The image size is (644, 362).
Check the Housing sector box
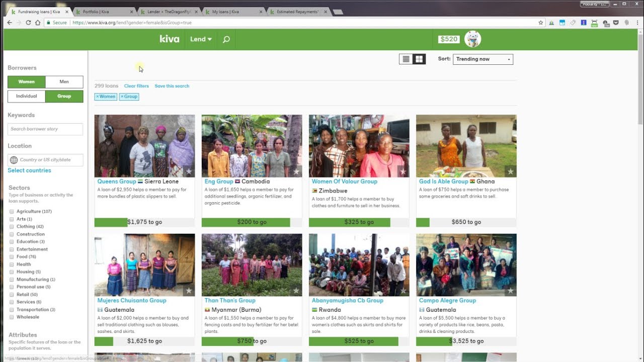click(x=12, y=272)
